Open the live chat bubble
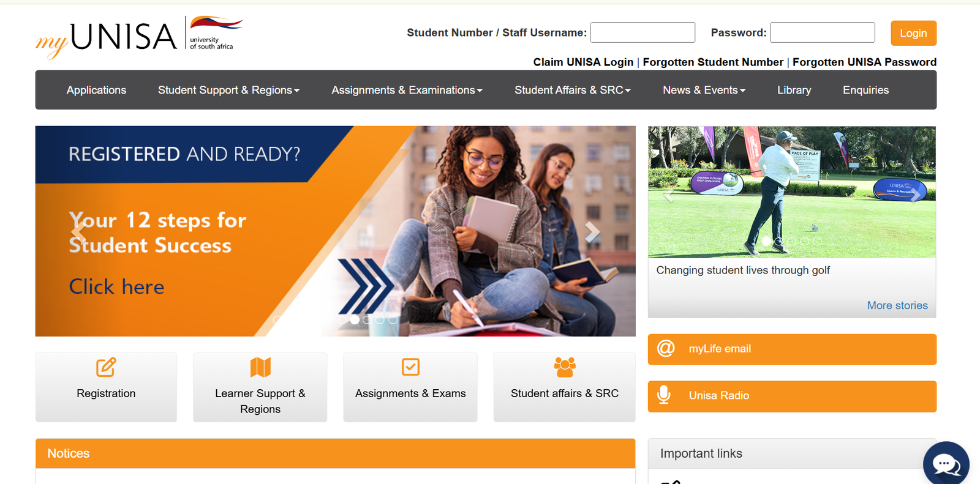980x484 pixels. [x=946, y=464]
